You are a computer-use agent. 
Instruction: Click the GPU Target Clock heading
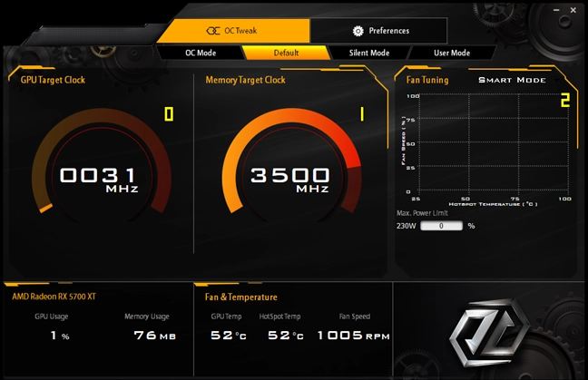(x=53, y=80)
